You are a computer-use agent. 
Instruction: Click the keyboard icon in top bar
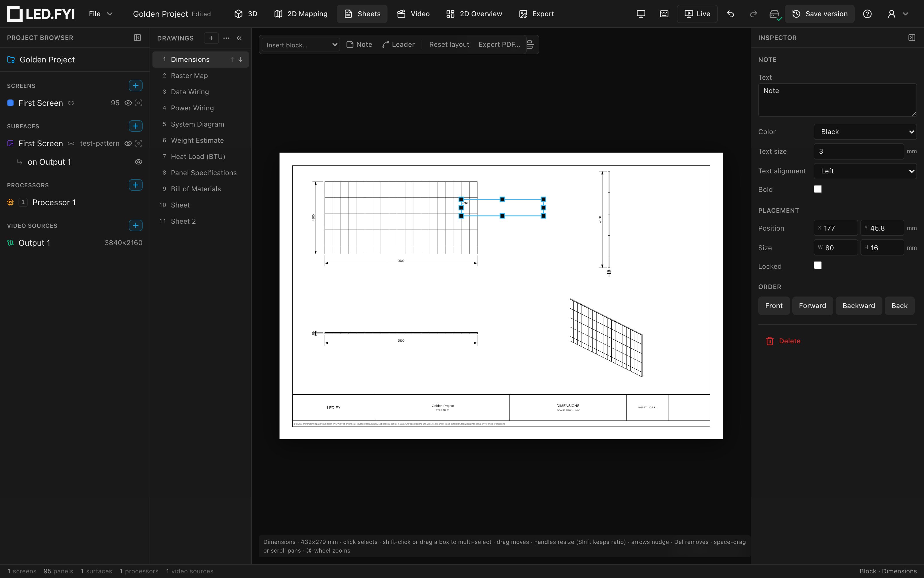(664, 14)
